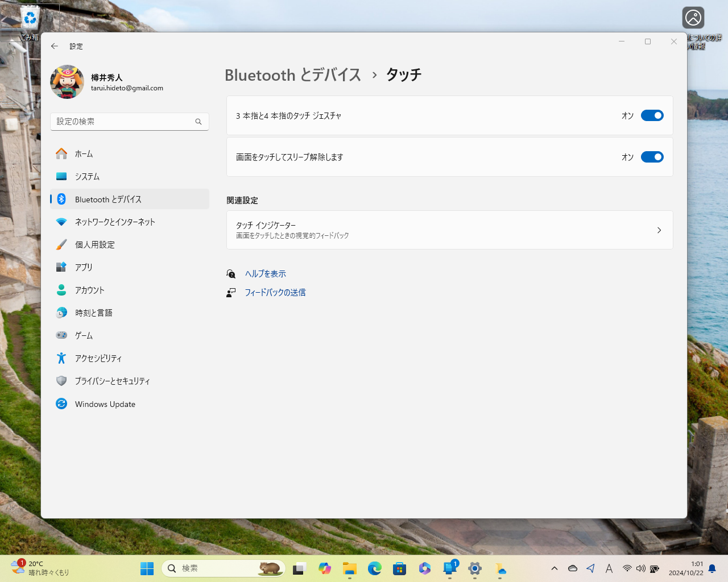Click the Windows Update refresh icon
728x582 pixels.
(61, 404)
